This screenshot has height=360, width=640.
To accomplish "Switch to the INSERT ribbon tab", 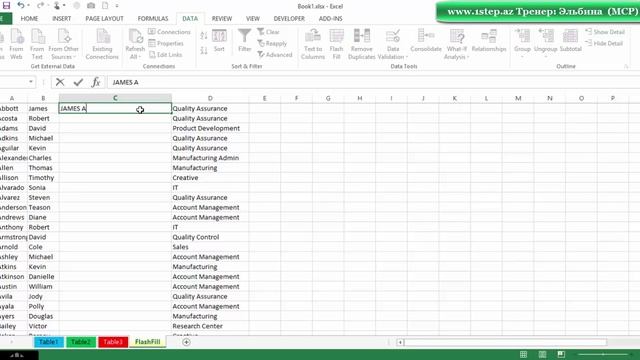I will tap(62, 19).
